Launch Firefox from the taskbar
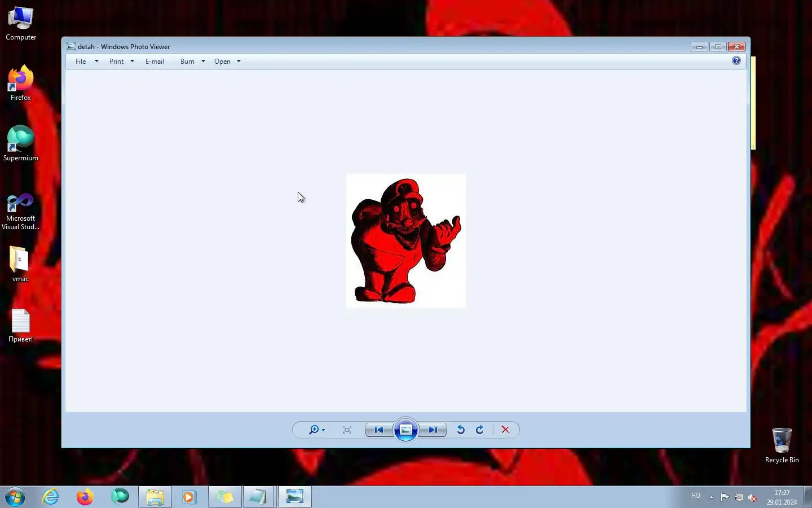The height and width of the screenshot is (508, 812). (x=85, y=497)
